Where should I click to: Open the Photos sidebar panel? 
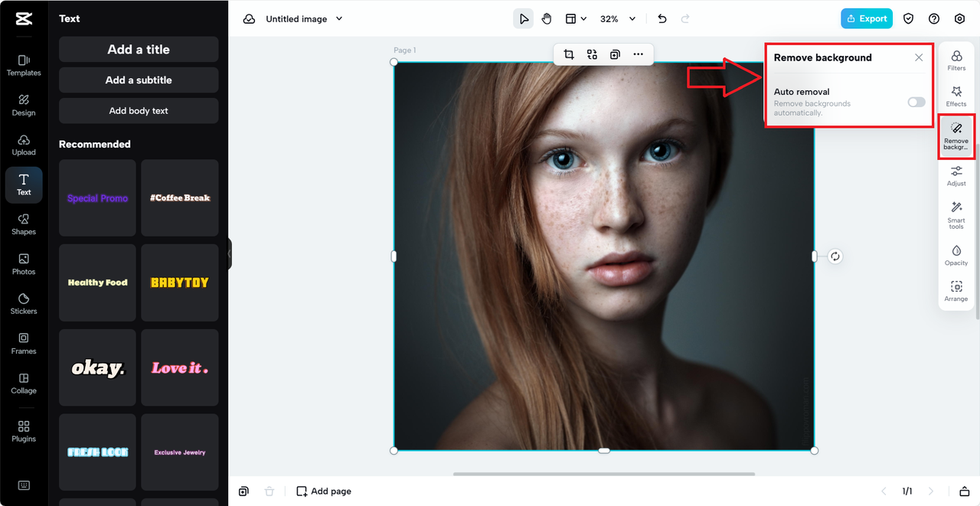(24, 264)
